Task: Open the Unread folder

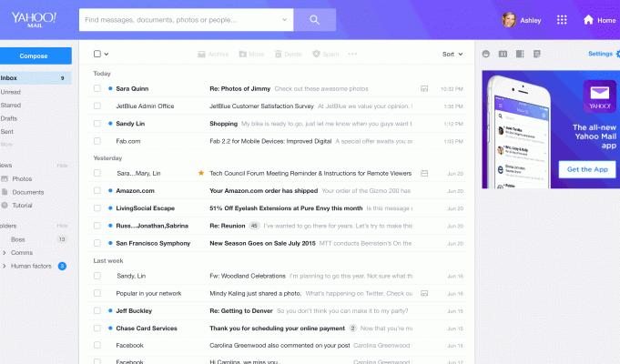Action: tap(10, 92)
